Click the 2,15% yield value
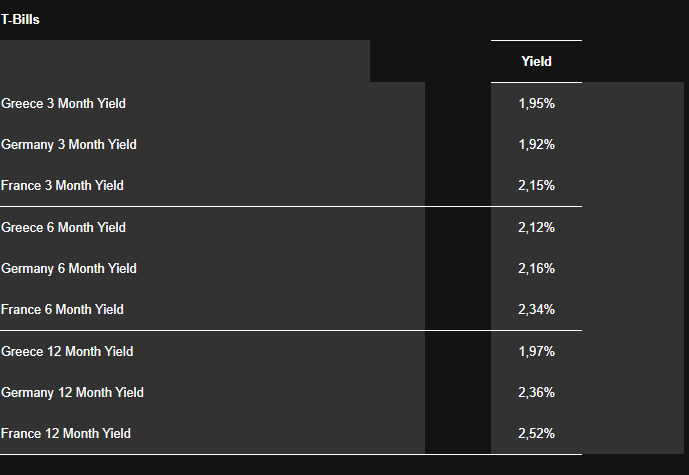 536,186
